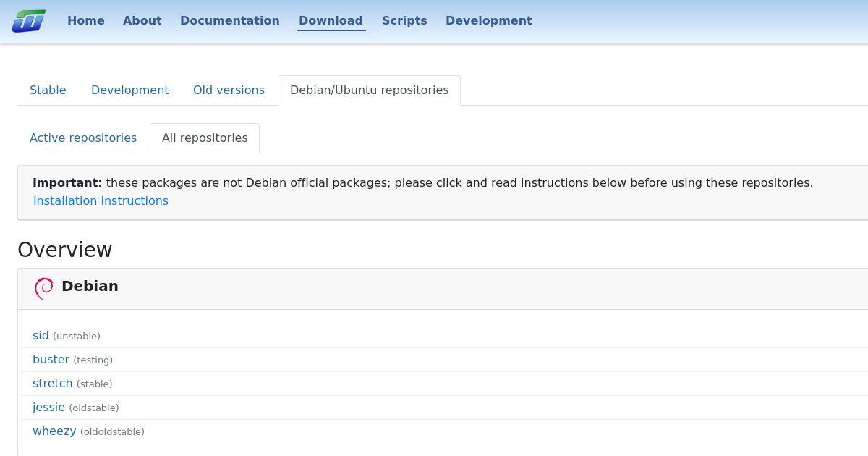The height and width of the screenshot is (456, 868).
Task: Open the Scripts page
Action: pos(404,20)
